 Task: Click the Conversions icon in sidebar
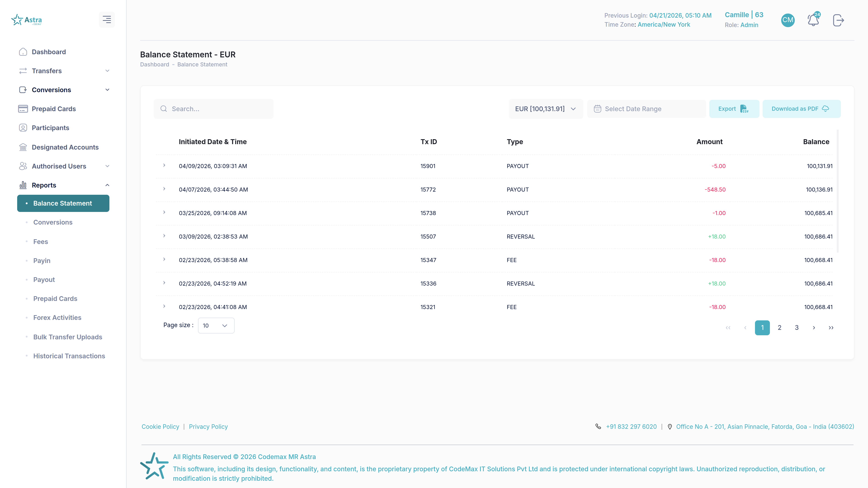[23, 90]
